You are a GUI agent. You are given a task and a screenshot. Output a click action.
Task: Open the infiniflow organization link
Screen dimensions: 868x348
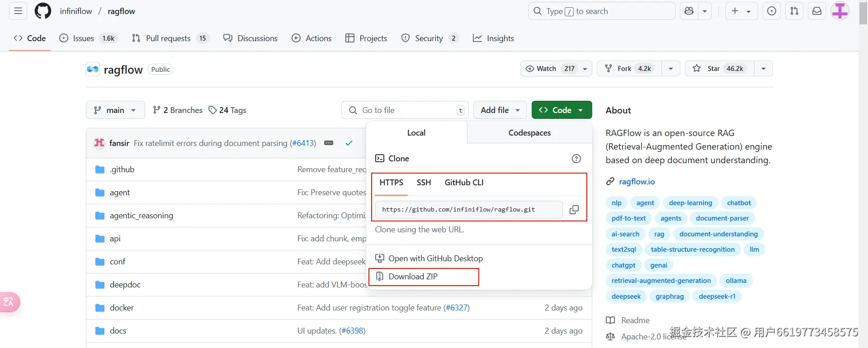pyautogui.click(x=76, y=11)
